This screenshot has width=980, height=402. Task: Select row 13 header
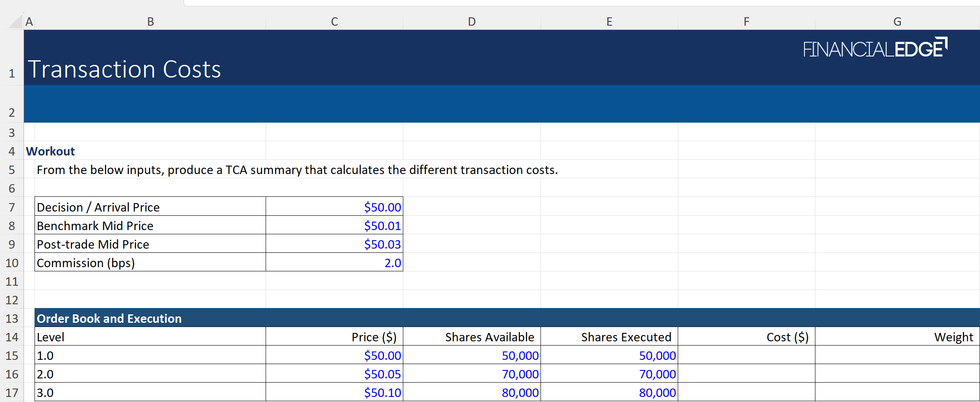pyautogui.click(x=12, y=319)
